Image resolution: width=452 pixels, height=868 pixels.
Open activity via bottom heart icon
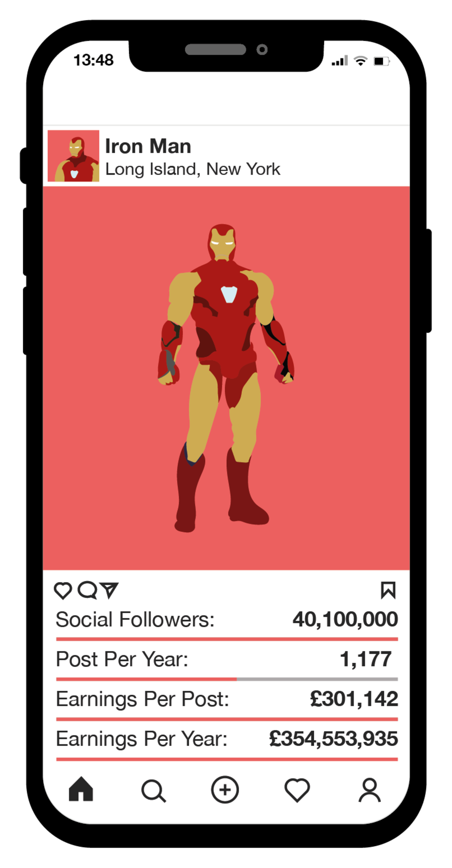(x=297, y=790)
